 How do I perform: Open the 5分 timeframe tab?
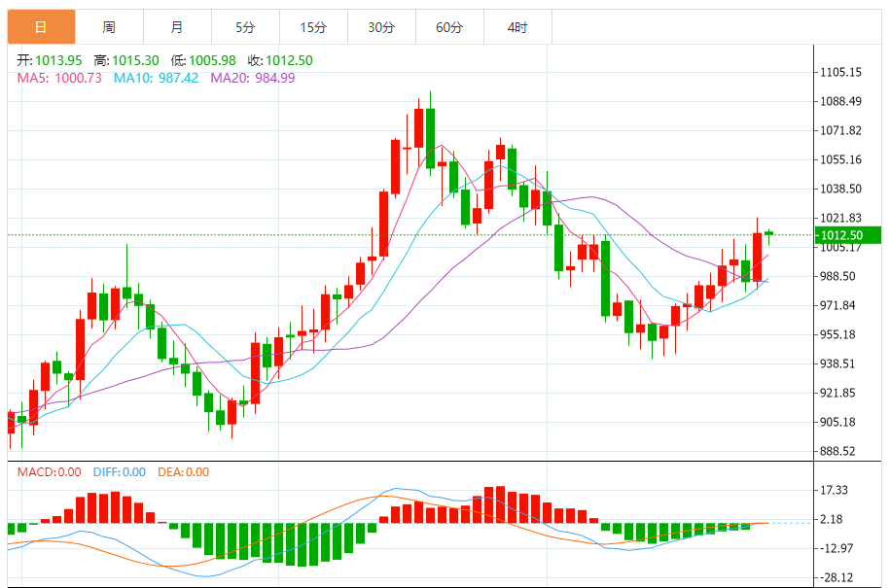click(246, 26)
